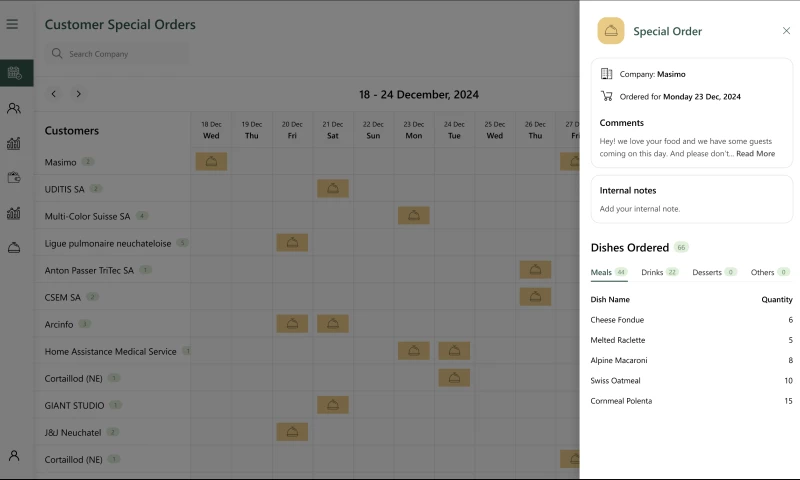
Task: Switch to the Meals tab
Action: click(x=609, y=272)
